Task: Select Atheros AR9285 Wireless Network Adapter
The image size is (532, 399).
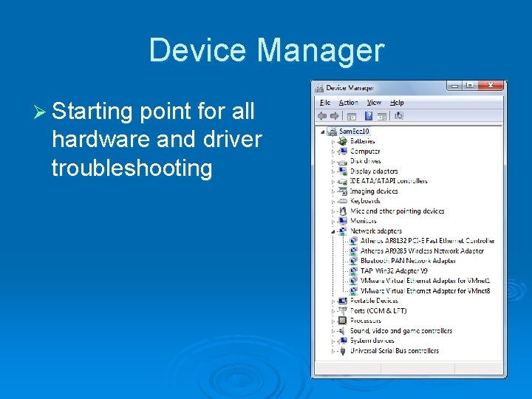Action: 422,251
